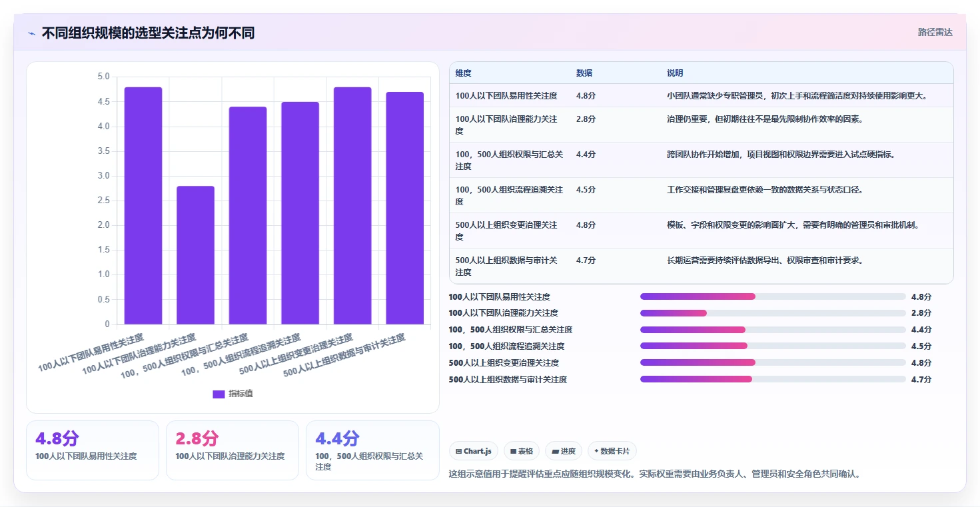The height and width of the screenshot is (507, 980).
Task: Click the table cell 100人以下团队治理能力关注度
Action: coord(510,125)
